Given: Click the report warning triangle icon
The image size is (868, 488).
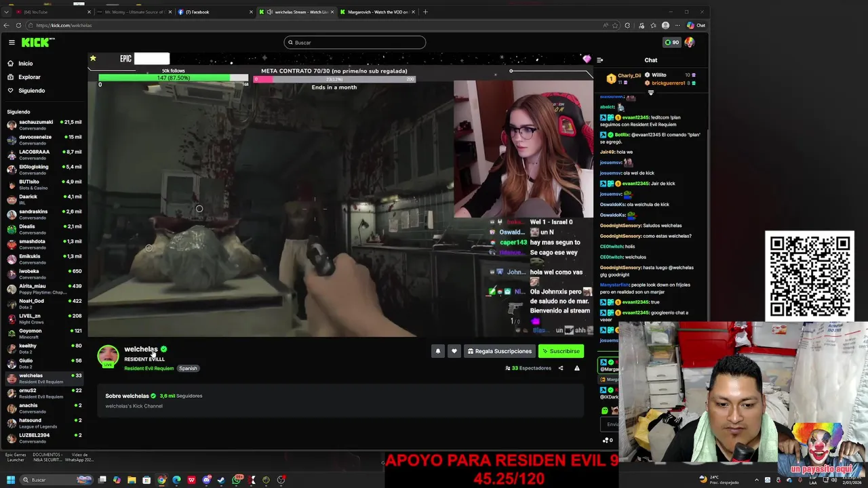Looking at the screenshot, I should (576, 368).
